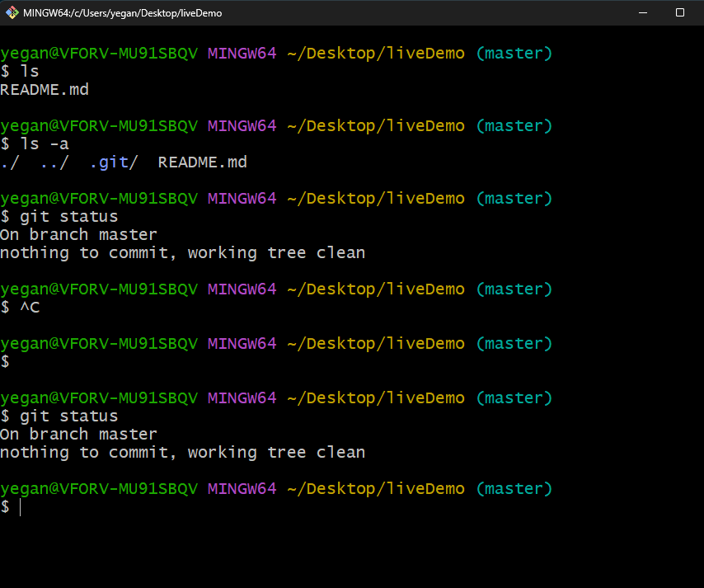
Task: Place cursor at the final empty prompt
Action: click(x=21, y=507)
